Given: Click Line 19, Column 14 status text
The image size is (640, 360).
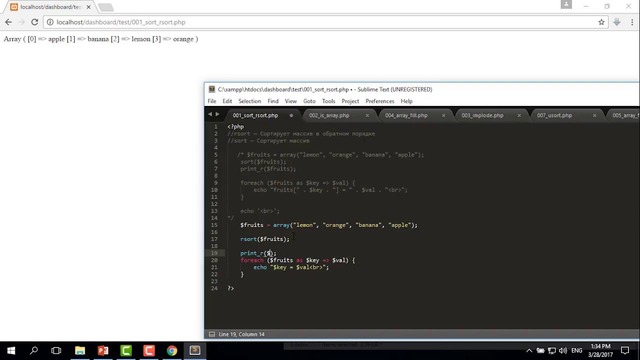Looking at the screenshot, I should click(241, 334).
